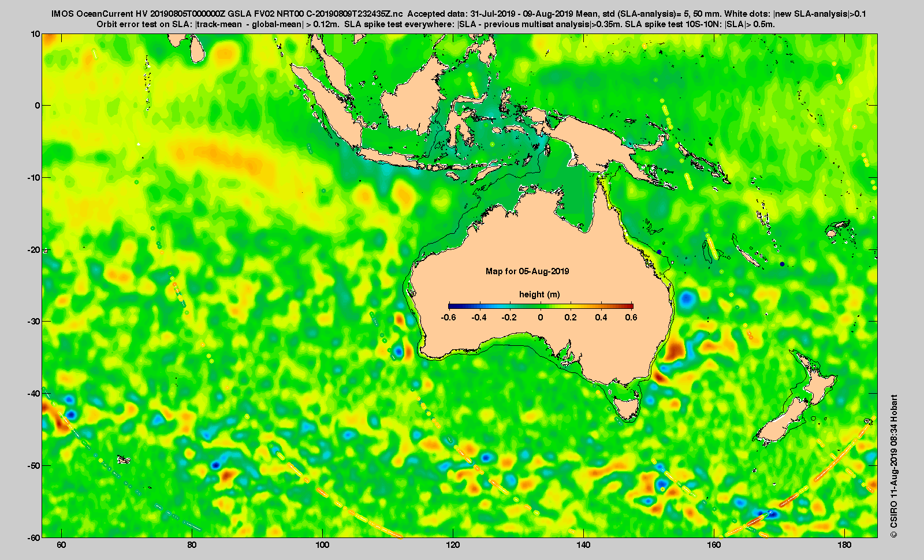Click the 0.4 colorbar tick label

[601, 318]
